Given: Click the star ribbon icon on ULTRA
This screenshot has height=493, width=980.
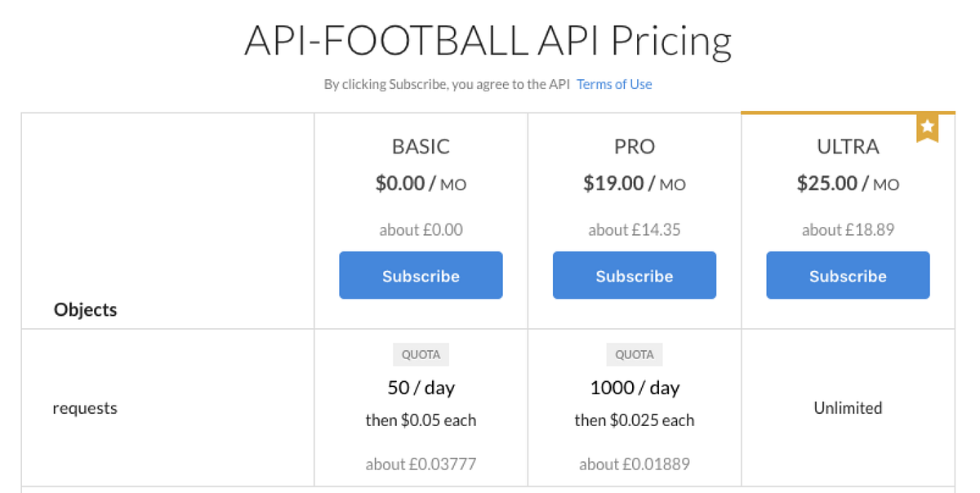Looking at the screenshot, I should pos(927,127).
